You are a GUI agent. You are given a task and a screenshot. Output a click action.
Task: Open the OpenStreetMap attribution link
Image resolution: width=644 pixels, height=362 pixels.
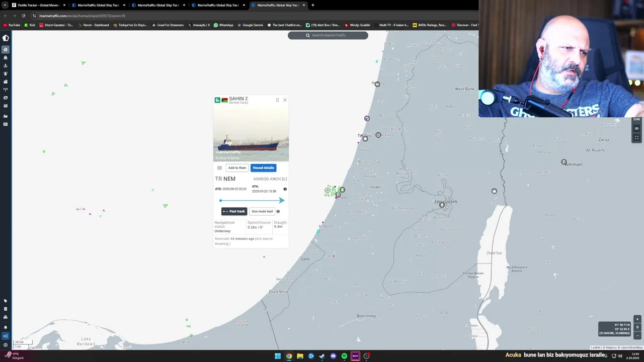631,347
